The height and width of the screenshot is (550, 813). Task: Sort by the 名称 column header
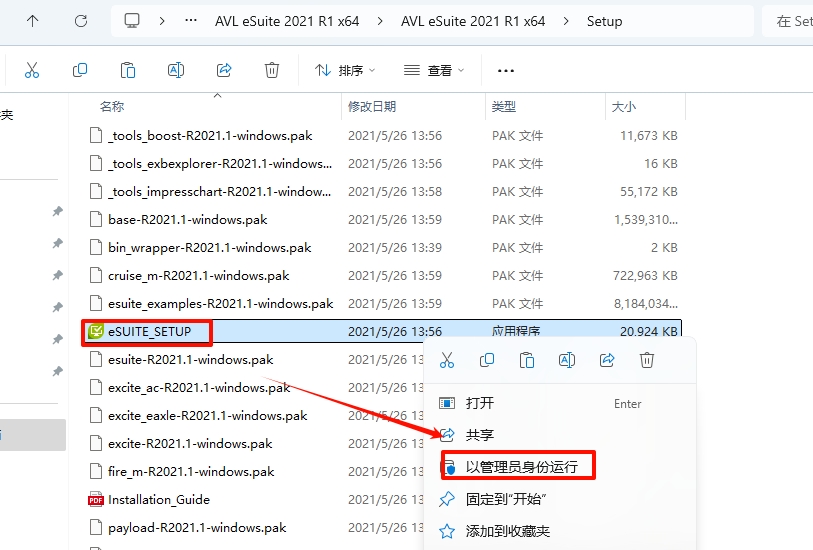coord(112,106)
